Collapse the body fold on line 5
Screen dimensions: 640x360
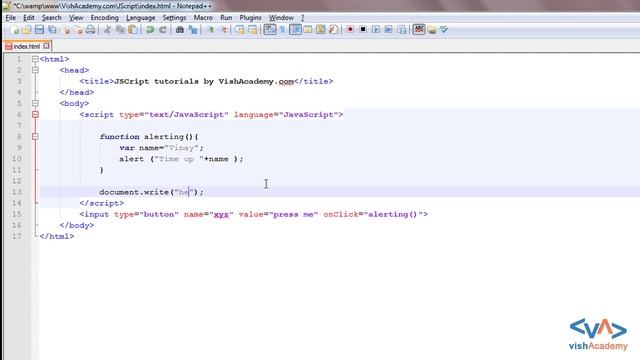36,103
